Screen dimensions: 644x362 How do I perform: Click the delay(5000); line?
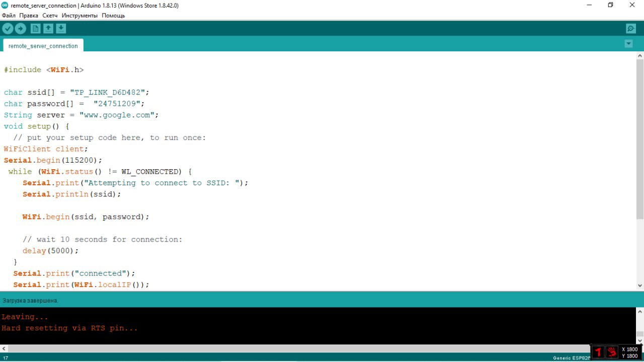click(51, 251)
